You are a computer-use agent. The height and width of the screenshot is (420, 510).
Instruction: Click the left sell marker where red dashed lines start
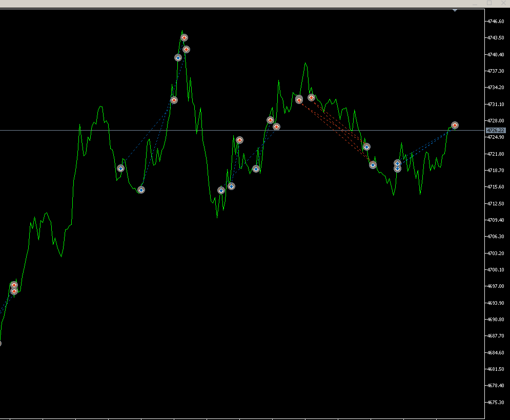(299, 99)
